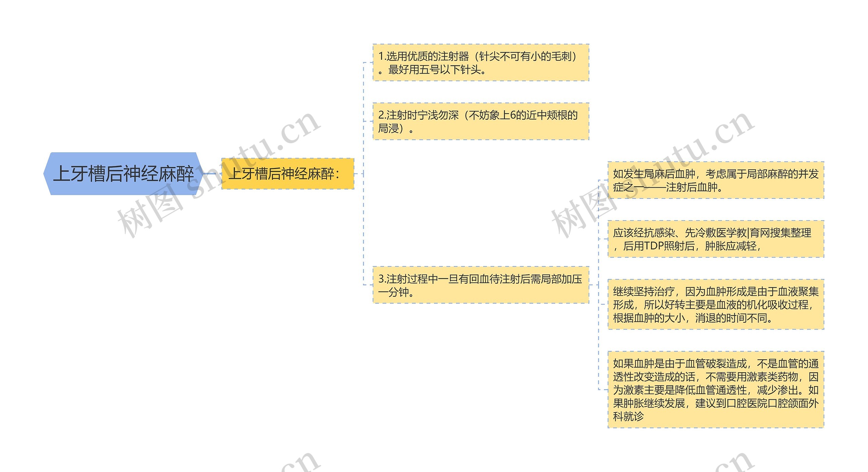The image size is (868, 472).
Task: Click node 1.选用优质的注射器
Action: pos(480,62)
